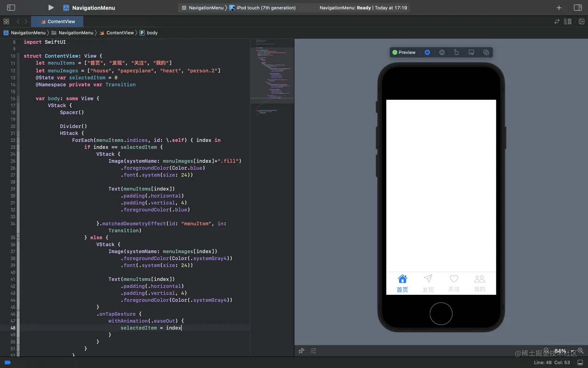Open NavigationMenu project breadcrumb

pyautogui.click(x=24, y=33)
